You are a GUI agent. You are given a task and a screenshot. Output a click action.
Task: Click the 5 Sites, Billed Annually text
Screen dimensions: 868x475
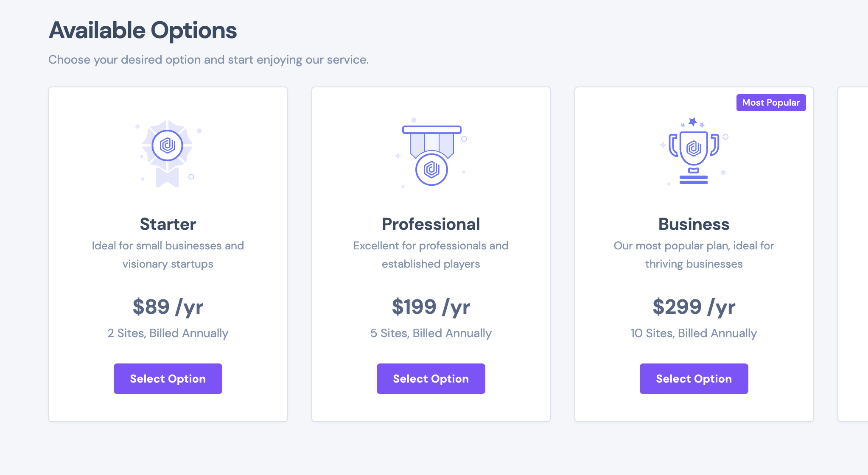pos(431,333)
